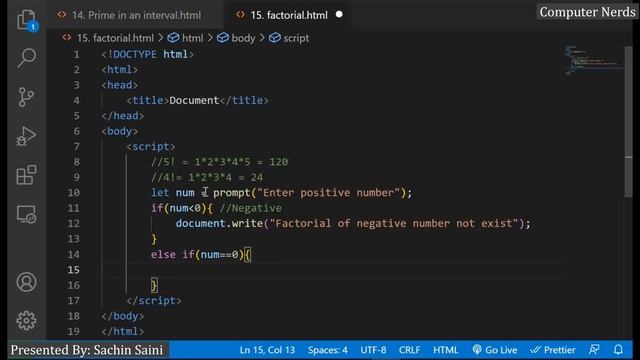The width and height of the screenshot is (640, 360).
Task: Click line number 15 in gutter
Action: tap(73, 270)
